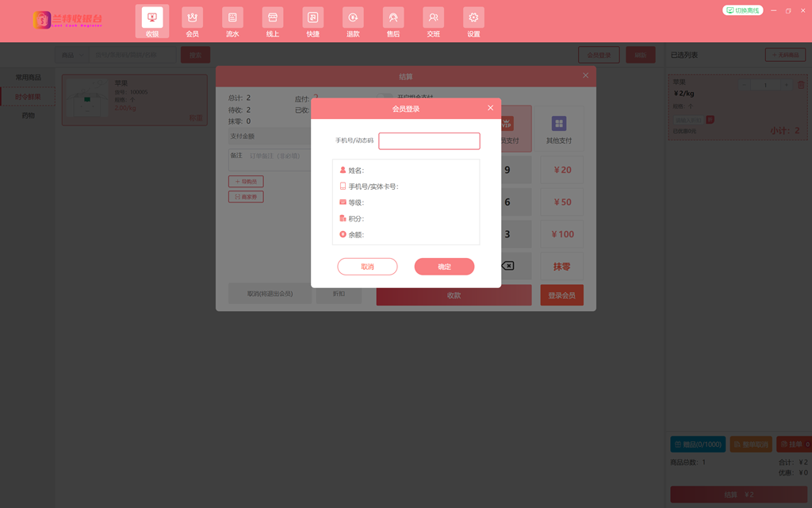The image size is (812, 508).
Task: Click the 线上 (Online) orders icon
Action: [x=273, y=18]
